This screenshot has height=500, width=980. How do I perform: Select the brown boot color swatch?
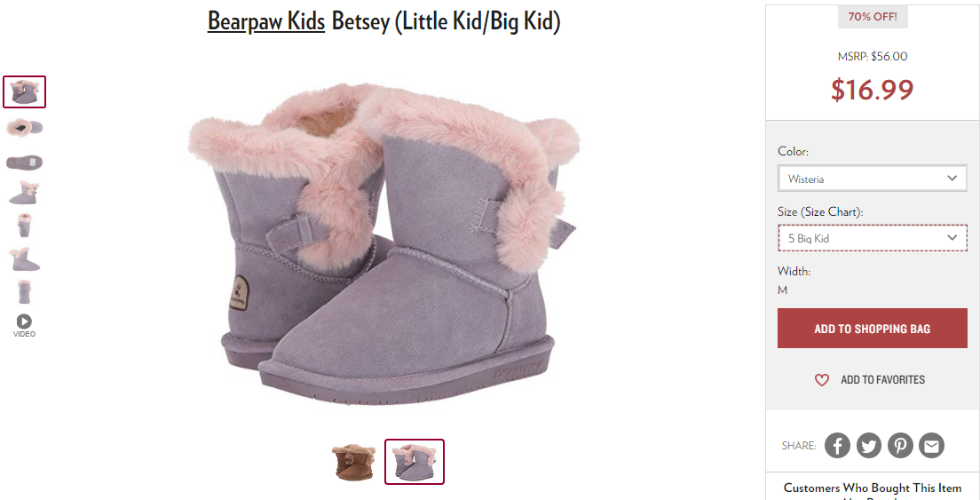354,462
